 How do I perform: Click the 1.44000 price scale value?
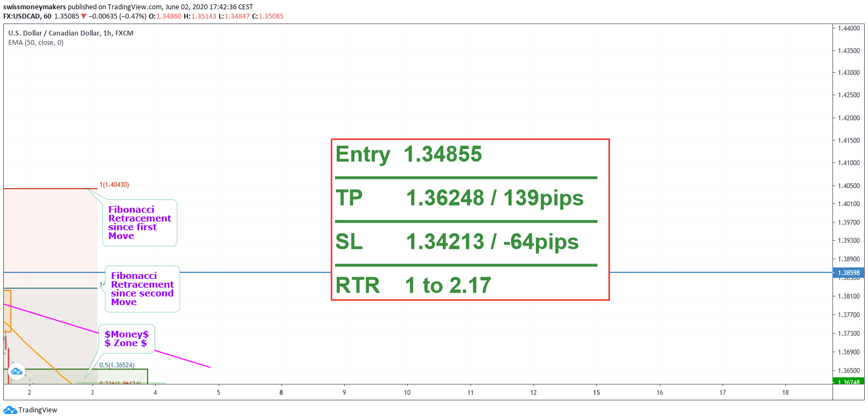tap(849, 28)
